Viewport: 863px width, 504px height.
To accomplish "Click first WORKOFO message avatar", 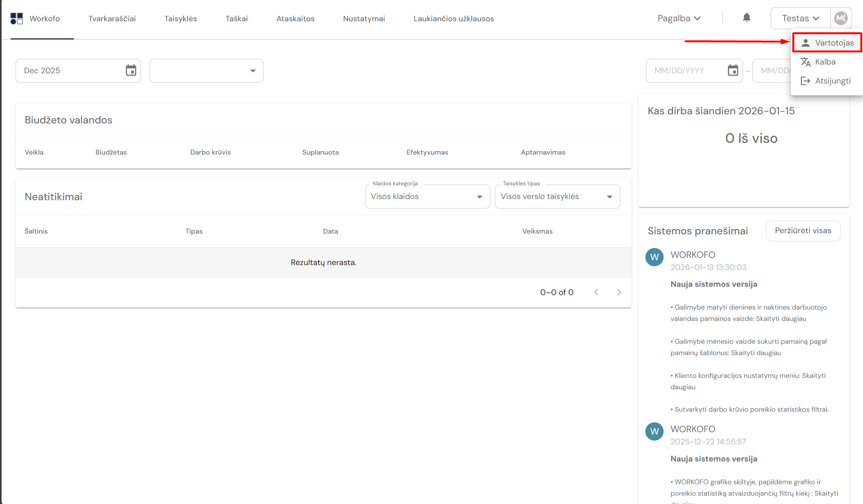I will pos(654,257).
